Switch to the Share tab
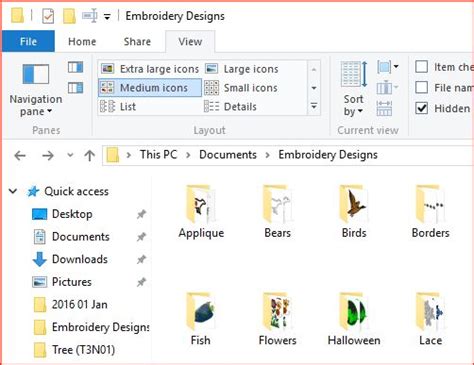The image size is (474, 365). point(137,42)
